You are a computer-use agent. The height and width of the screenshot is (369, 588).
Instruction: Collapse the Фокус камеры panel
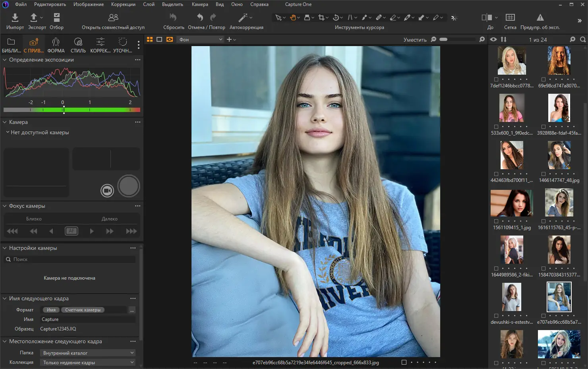point(5,206)
